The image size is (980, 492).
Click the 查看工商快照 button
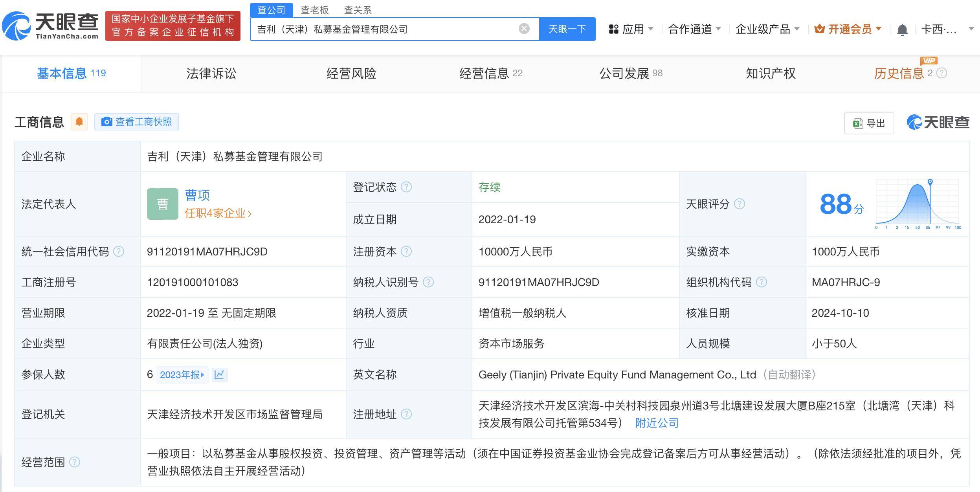[x=137, y=122]
